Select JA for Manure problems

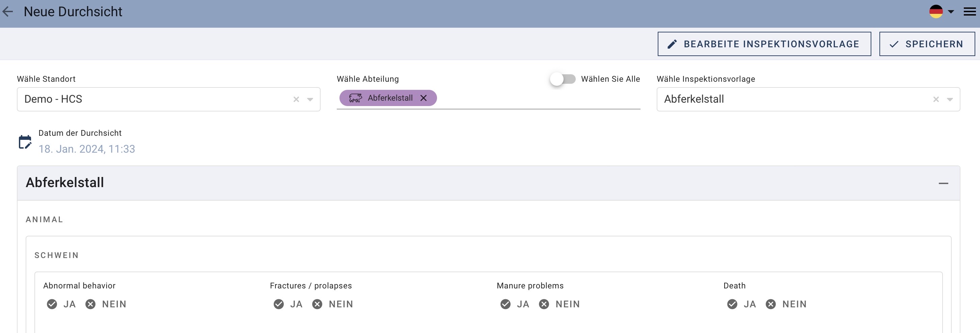point(515,304)
